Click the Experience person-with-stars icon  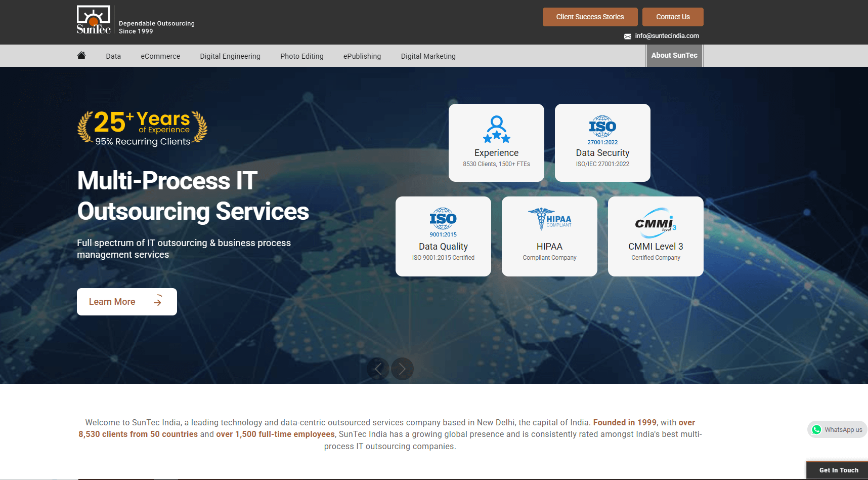coord(496,129)
